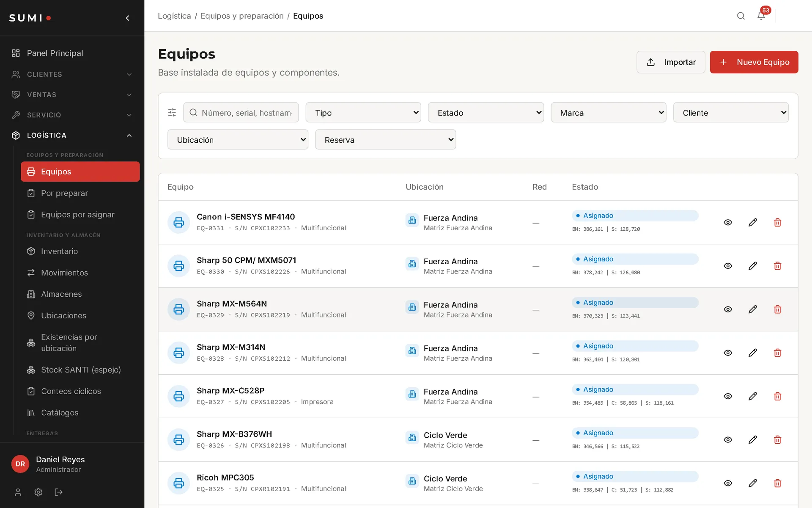Open the Estado filter dropdown
Screen dimensions: 812x508
point(486,113)
